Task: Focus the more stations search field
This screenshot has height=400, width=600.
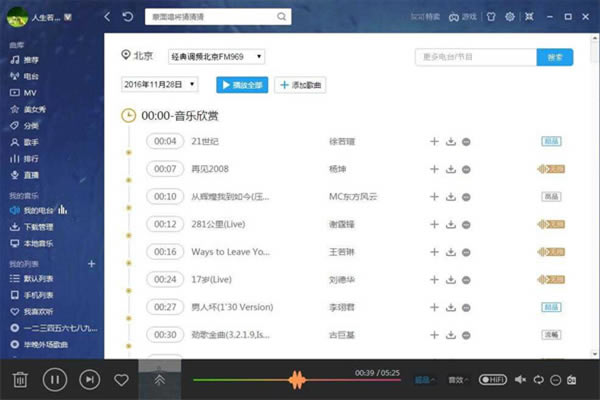Action: coord(476,57)
